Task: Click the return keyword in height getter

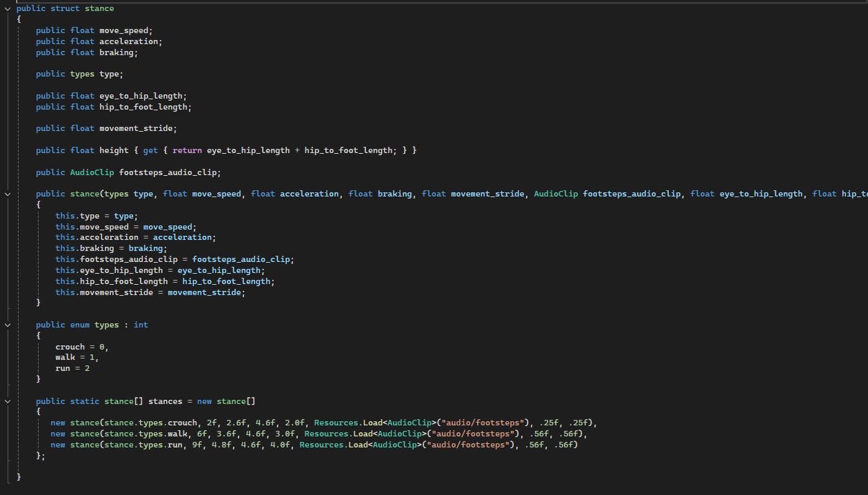Action: [187, 150]
